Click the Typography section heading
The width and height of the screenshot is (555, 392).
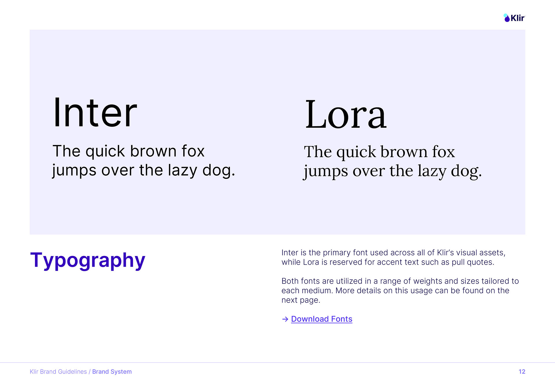(x=88, y=260)
